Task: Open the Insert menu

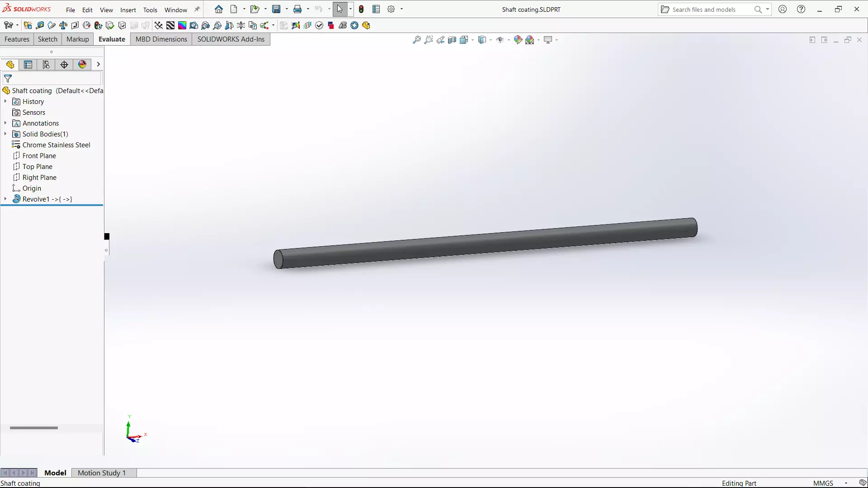Action: click(x=128, y=9)
